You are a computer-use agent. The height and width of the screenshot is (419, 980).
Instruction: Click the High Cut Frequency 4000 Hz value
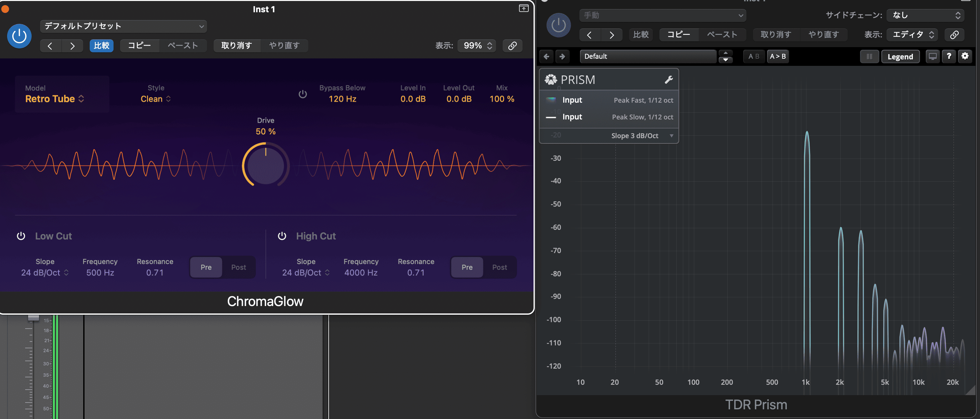tap(361, 272)
